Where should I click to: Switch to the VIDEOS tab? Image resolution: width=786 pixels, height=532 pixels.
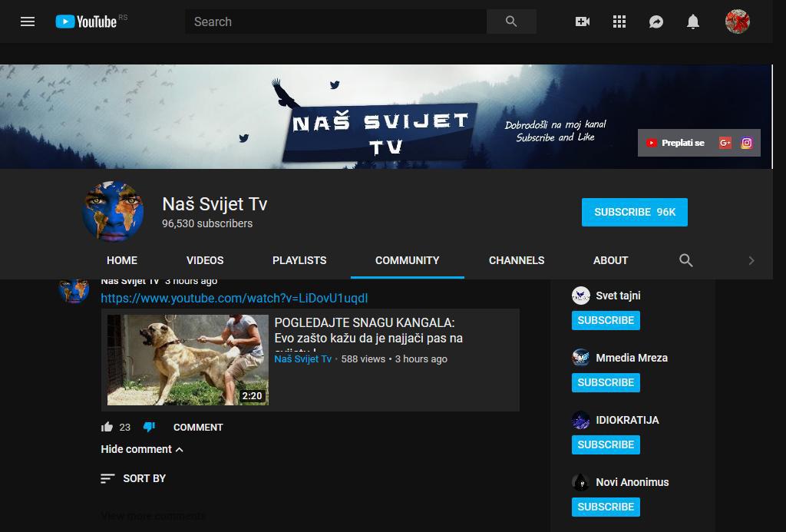click(205, 260)
